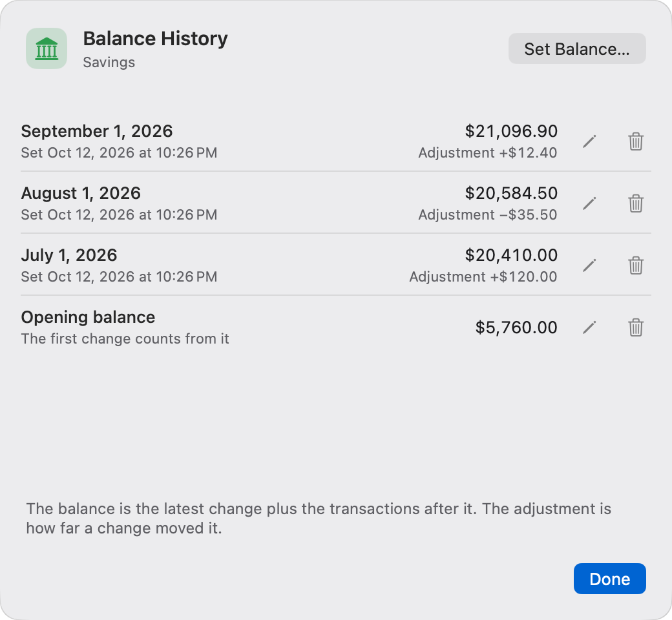Image resolution: width=672 pixels, height=620 pixels.
Task: Click the Adjustment −$35.50 text
Action: pyautogui.click(x=488, y=215)
